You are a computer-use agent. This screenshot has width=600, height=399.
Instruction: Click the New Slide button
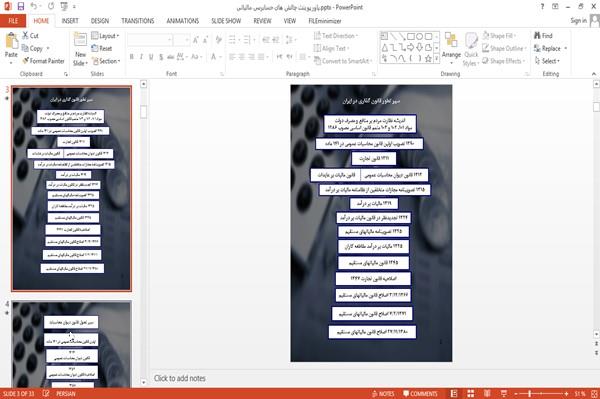click(80, 49)
